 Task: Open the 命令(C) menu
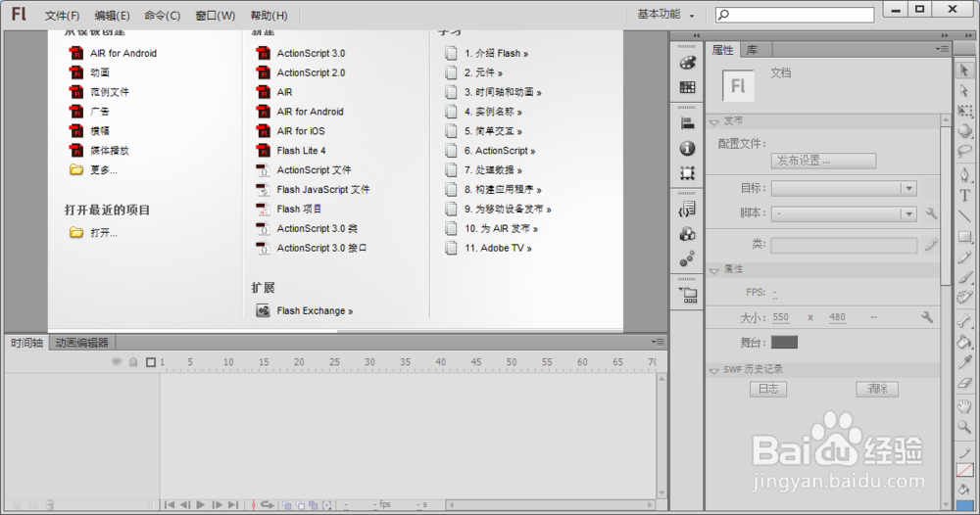(x=162, y=16)
